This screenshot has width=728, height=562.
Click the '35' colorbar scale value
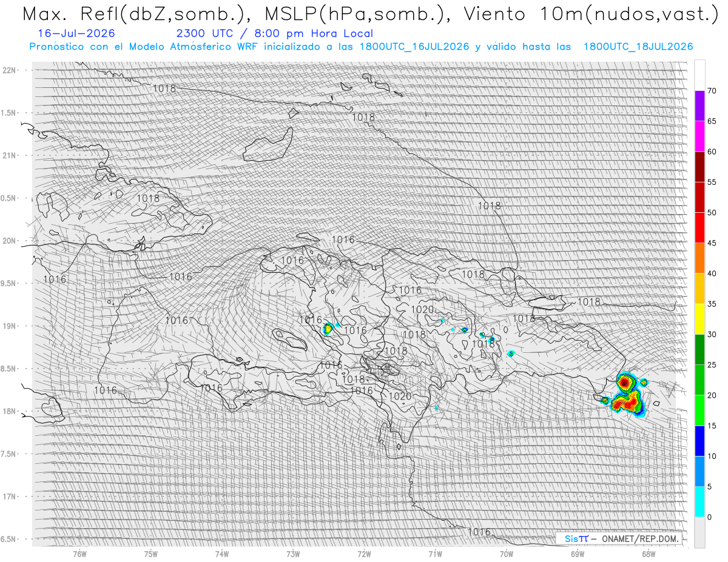click(x=712, y=304)
